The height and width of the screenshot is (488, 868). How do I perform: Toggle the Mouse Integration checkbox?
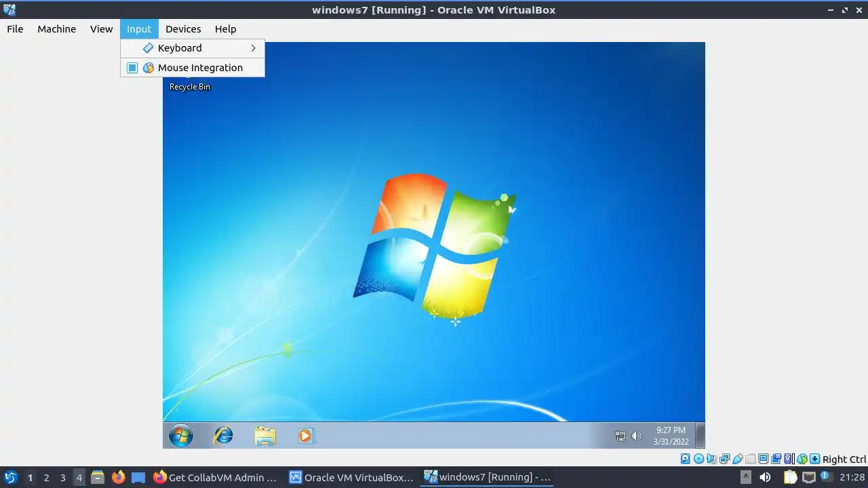point(132,68)
